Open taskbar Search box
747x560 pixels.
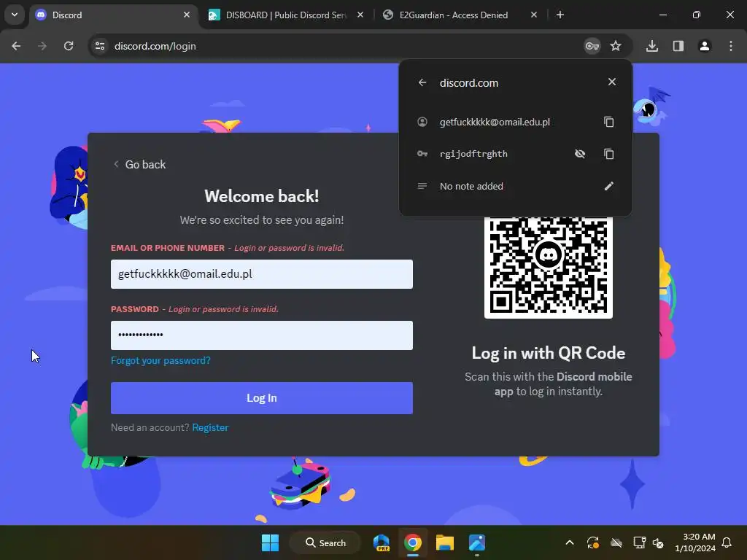(326, 542)
